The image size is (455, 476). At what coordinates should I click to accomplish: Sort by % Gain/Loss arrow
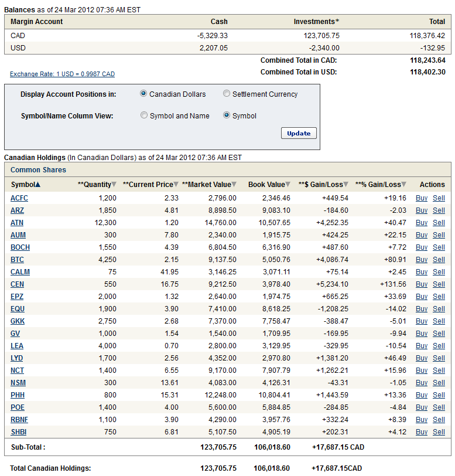tap(404, 185)
